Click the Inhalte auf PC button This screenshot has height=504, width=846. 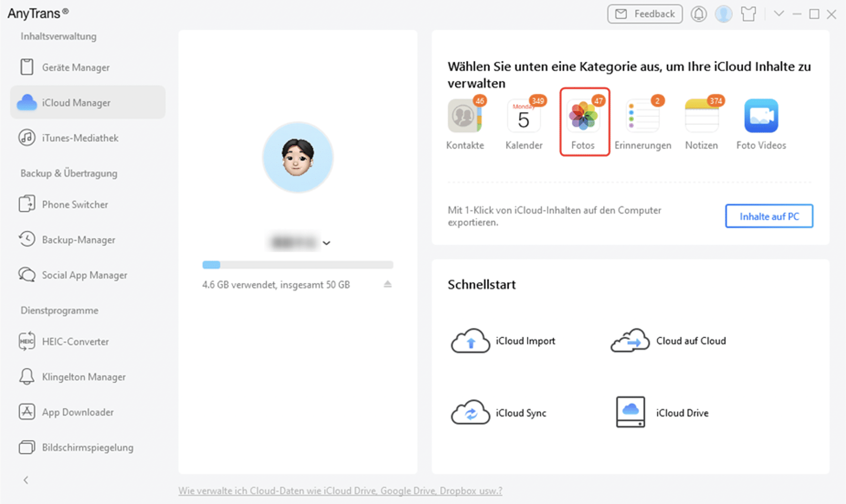[769, 216]
